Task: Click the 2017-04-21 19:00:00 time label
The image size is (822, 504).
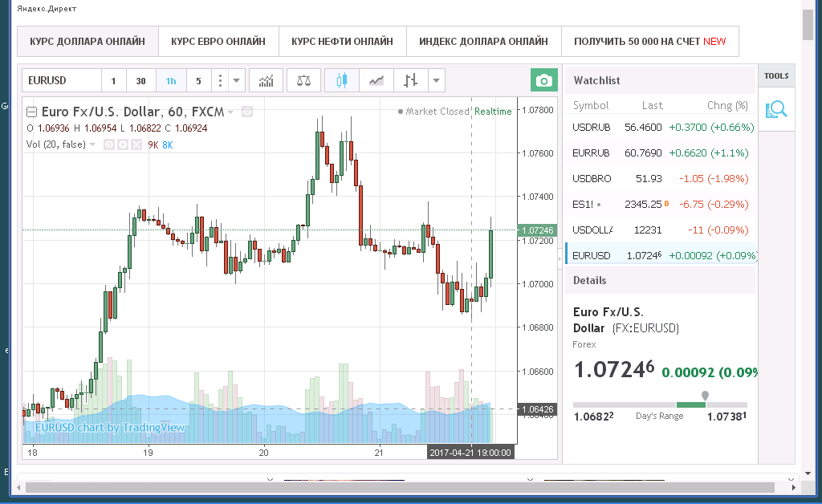Action: point(470,453)
